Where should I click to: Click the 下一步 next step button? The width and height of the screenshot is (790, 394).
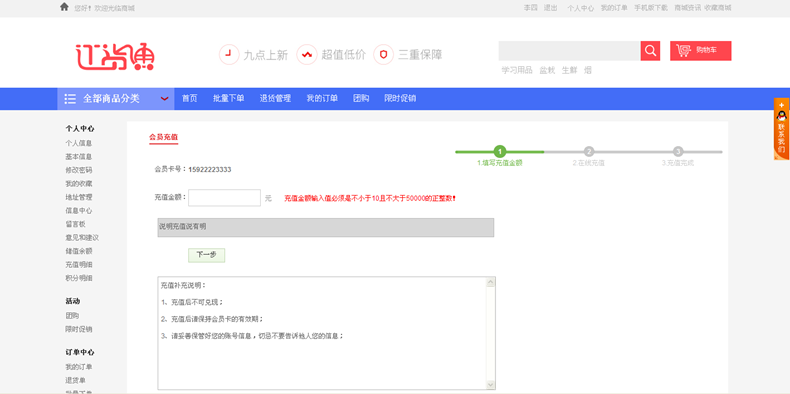click(207, 255)
